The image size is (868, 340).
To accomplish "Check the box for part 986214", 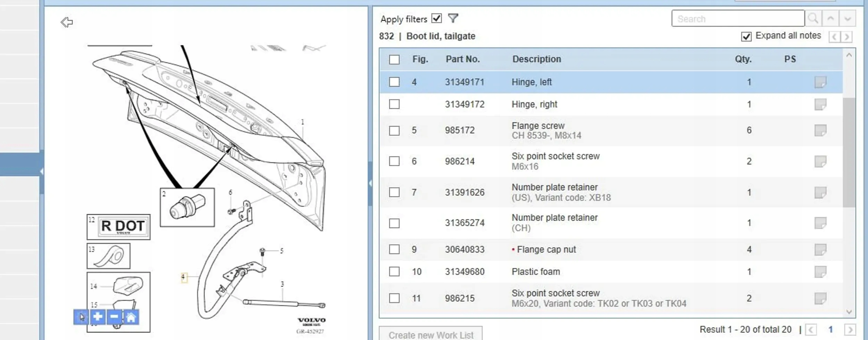I will [x=394, y=161].
